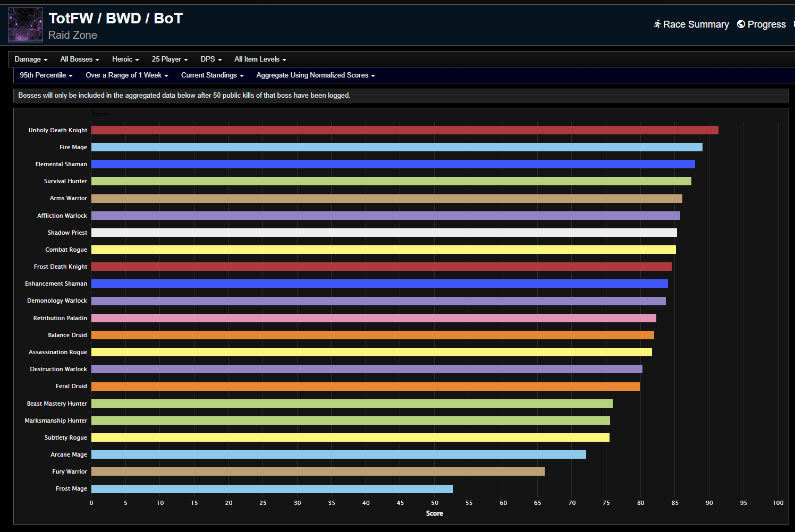
Task: Click the Arcane Mage bar
Action: 339,454
